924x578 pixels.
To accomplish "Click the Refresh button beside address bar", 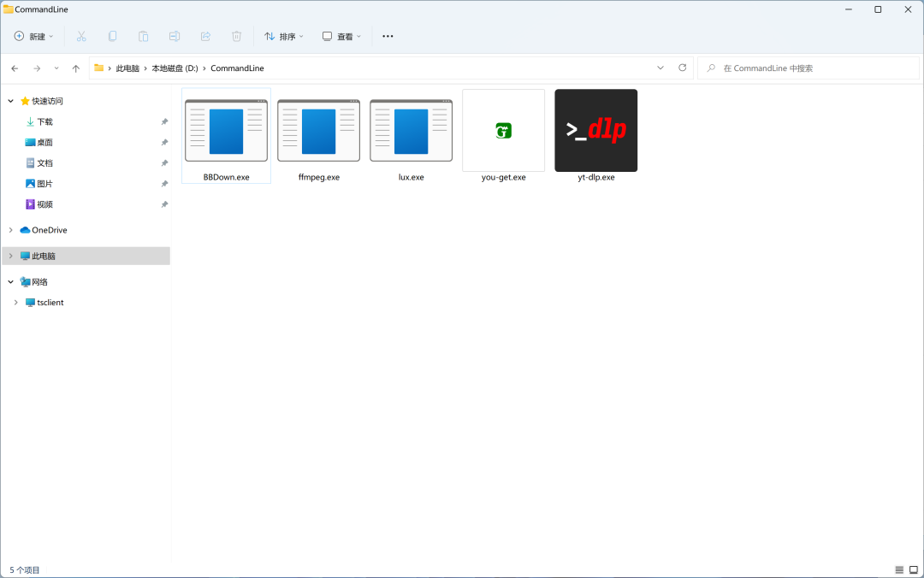I will 682,68.
